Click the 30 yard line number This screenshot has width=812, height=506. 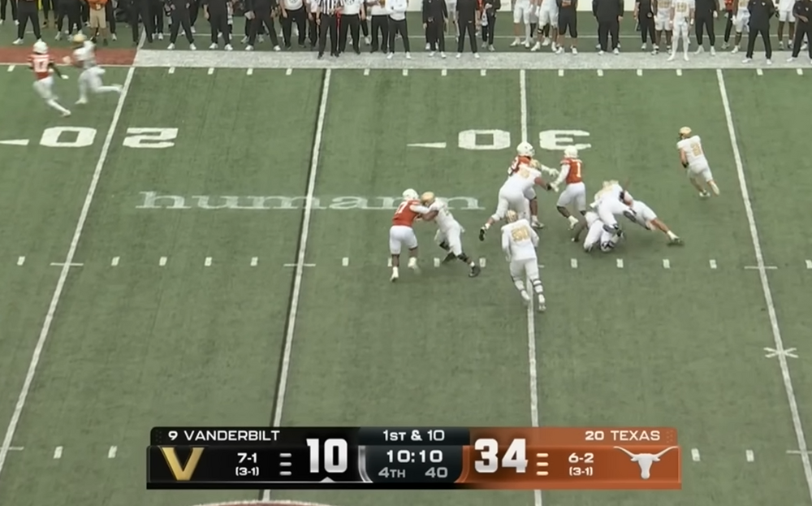click(499, 140)
